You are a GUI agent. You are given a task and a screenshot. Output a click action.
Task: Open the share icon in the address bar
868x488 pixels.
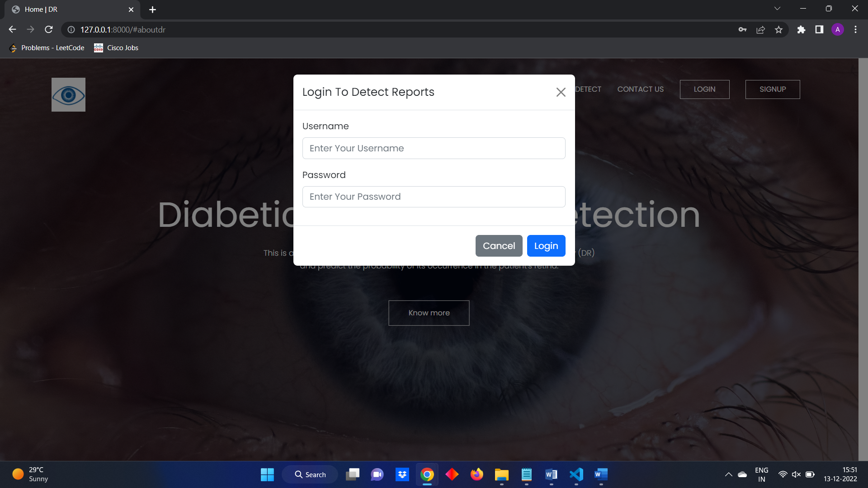[x=761, y=29]
